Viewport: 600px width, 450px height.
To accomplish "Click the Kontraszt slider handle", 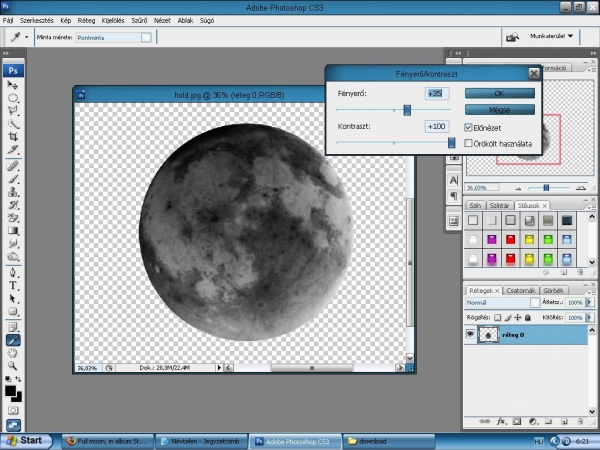I will point(452,143).
